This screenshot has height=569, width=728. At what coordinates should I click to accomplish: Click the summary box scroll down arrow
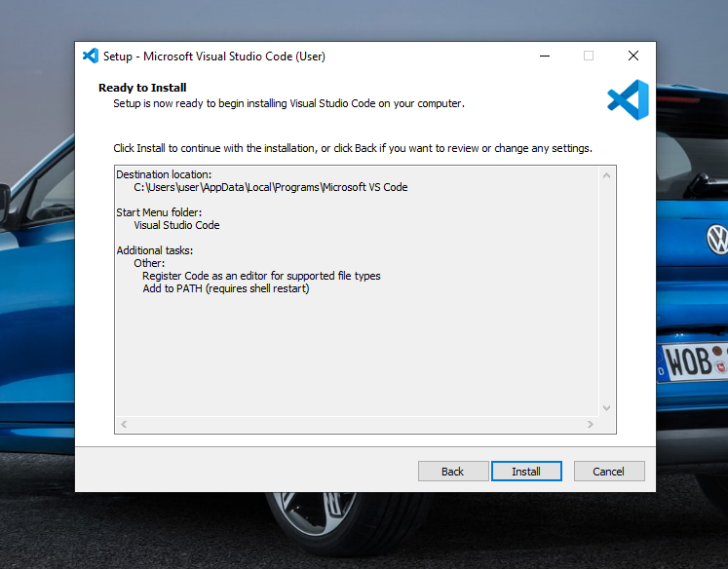coord(606,407)
